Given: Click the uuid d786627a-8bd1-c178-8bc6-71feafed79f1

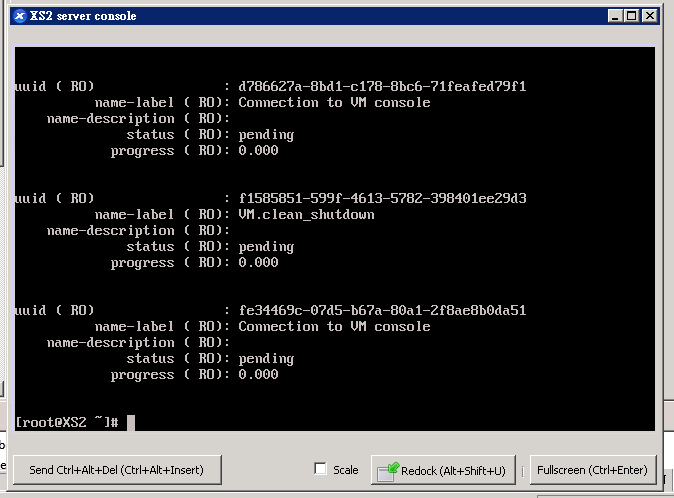Looking at the screenshot, I should [382, 86].
